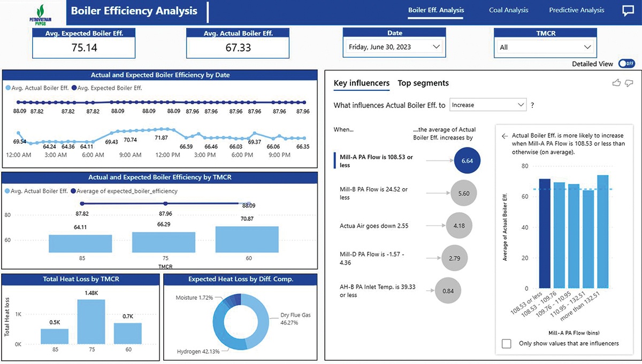The image size is (642, 364).
Task: Open the Predictive Analysis tab
Action: click(x=577, y=10)
